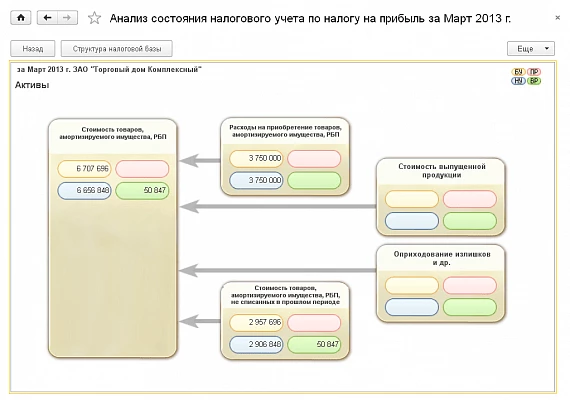Select the green 50 847 in left block
The height and width of the screenshot is (400, 570).
(x=142, y=191)
